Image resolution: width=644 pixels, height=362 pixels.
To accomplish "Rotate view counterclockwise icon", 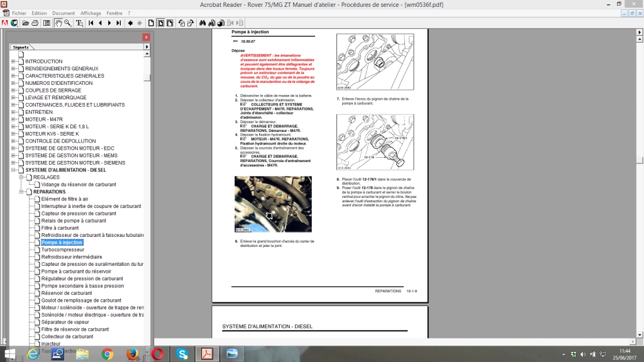I will (182, 23).
